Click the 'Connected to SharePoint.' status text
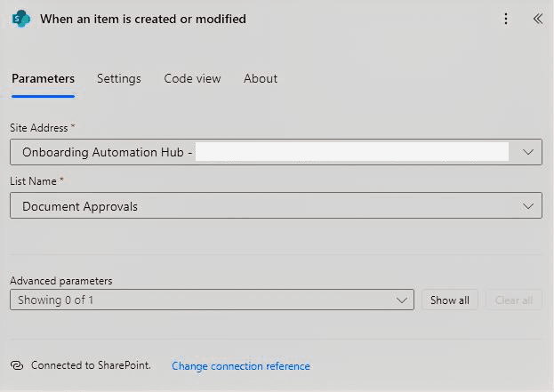This screenshot has height=392, width=554. (91, 365)
